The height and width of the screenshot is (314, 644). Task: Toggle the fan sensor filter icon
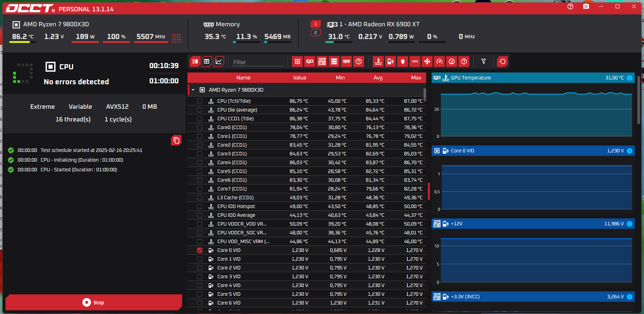pyautogui.click(x=427, y=61)
